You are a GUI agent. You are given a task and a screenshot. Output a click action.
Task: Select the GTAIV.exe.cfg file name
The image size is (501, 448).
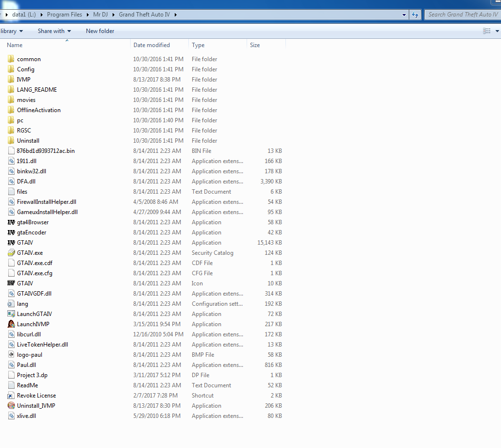pyautogui.click(x=34, y=273)
